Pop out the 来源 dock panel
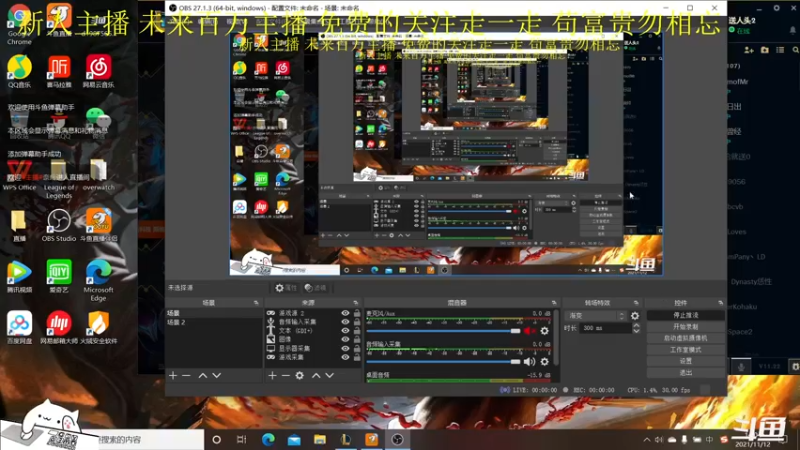The image size is (800, 450). coord(356,303)
